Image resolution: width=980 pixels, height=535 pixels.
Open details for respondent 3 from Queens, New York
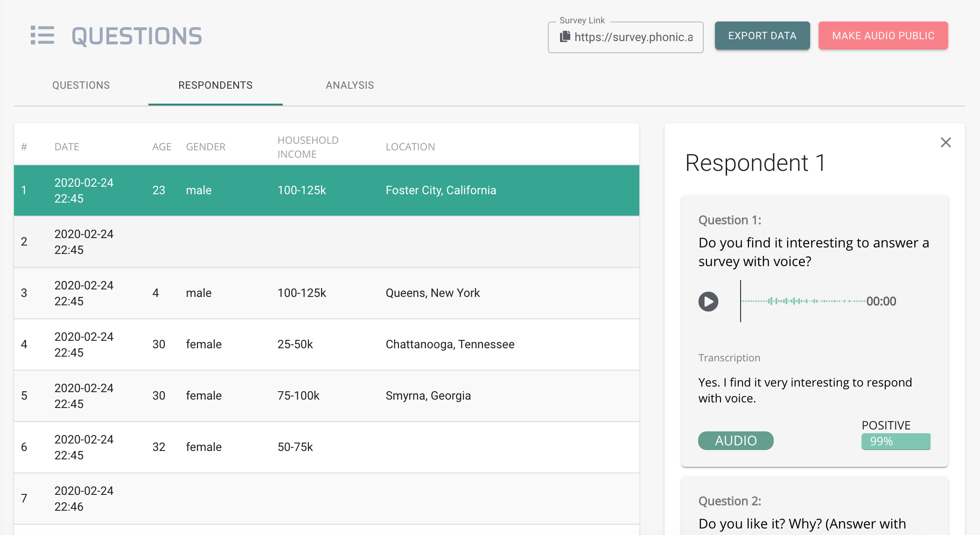327,293
